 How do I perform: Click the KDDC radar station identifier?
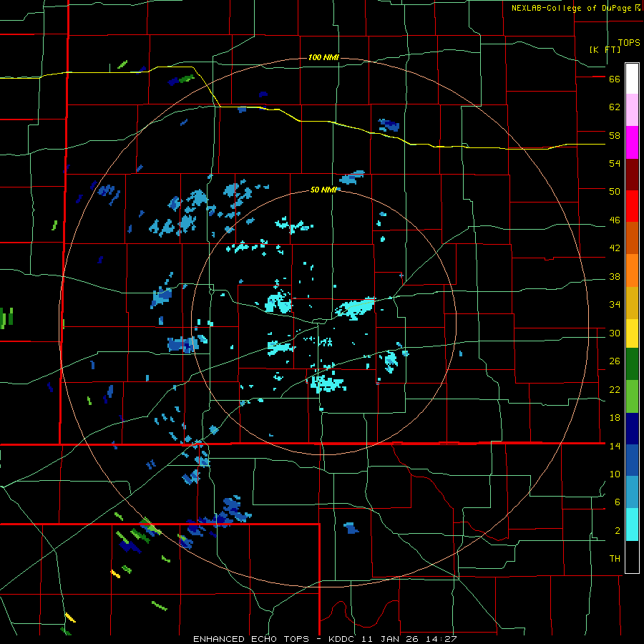point(343,639)
